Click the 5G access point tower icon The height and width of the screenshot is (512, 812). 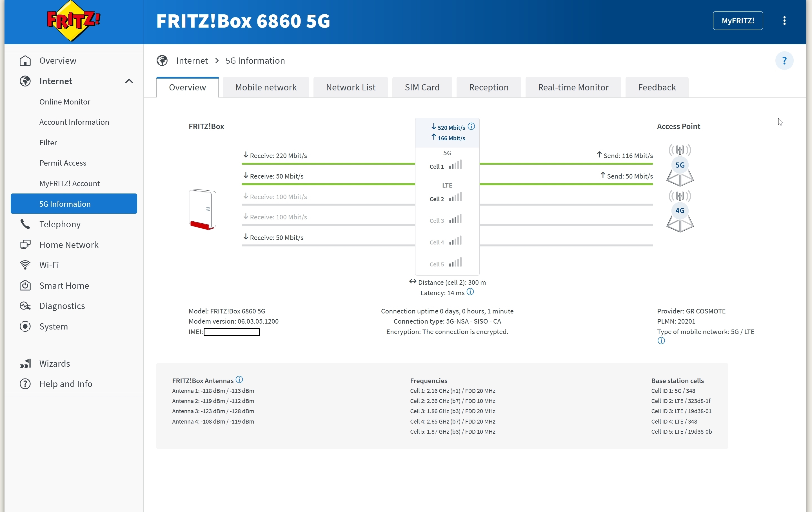point(680,165)
